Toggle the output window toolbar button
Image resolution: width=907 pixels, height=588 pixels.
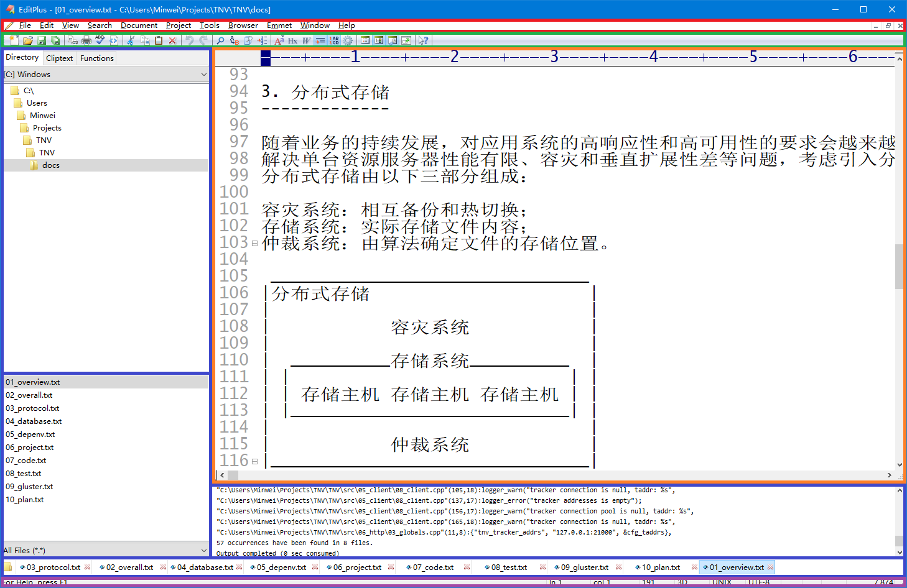pyautogui.click(x=393, y=40)
